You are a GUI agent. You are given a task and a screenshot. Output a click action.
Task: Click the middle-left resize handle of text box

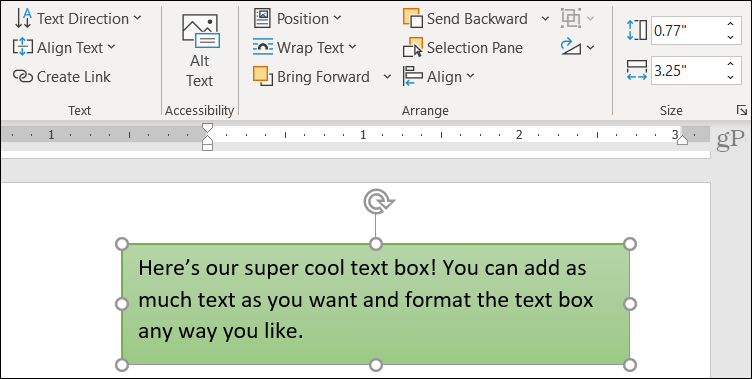pos(122,304)
